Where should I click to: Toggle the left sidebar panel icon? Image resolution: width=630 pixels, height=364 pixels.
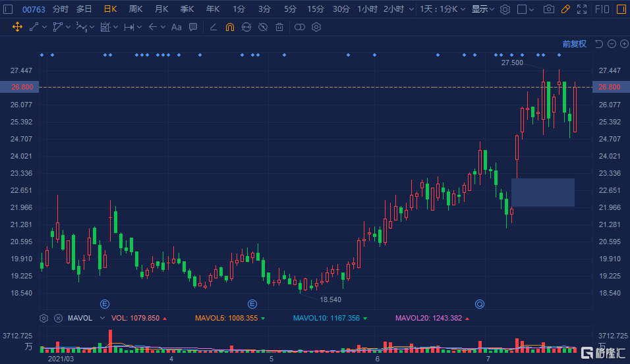click(8, 9)
